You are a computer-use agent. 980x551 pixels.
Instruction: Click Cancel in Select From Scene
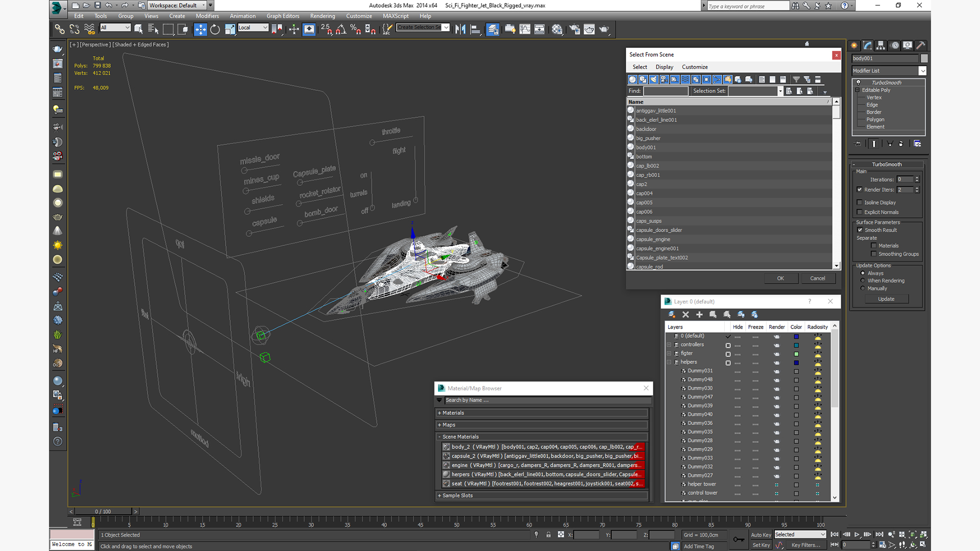818,278
